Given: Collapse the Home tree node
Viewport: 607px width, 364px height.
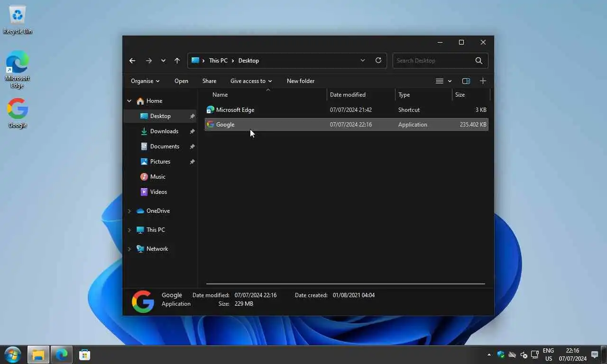Looking at the screenshot, I should tap(129, 101).
